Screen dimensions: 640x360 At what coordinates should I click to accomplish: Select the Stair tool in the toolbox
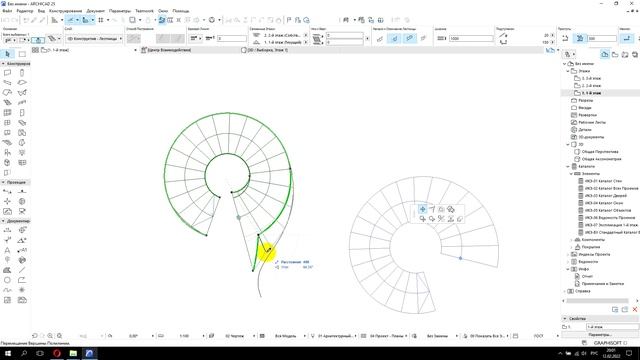tap(7, 103)
